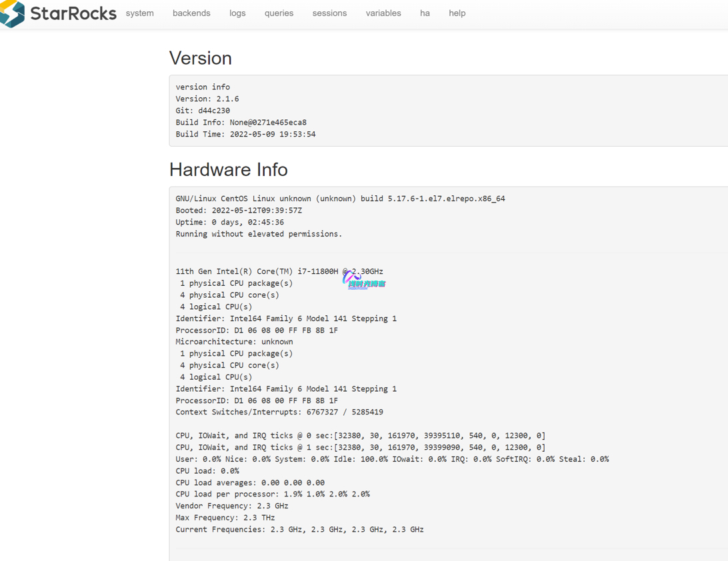The image size is (728, 561).
Task: Open the logs navigation link
Action: tap(237, 13)
